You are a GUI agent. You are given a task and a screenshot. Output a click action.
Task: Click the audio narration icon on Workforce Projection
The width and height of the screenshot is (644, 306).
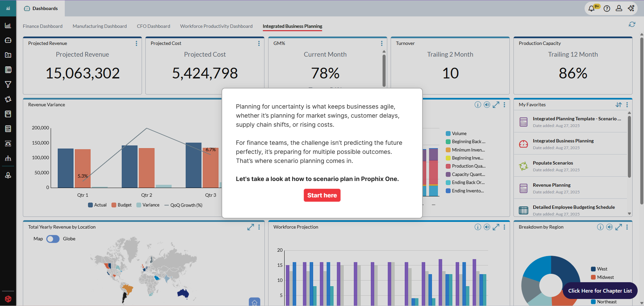click(x=487, y=227)
